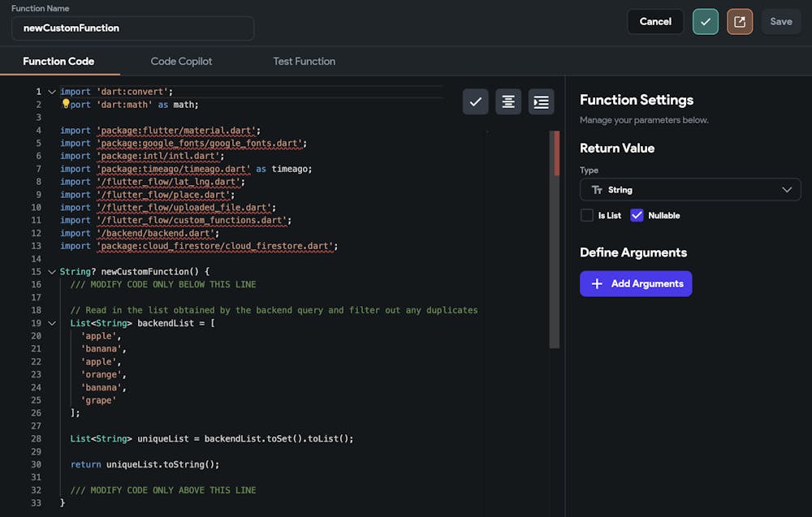Screen dimensions: 812x517
Task: Click the indent icon in the editor toolbar
Action: (542, 101)
